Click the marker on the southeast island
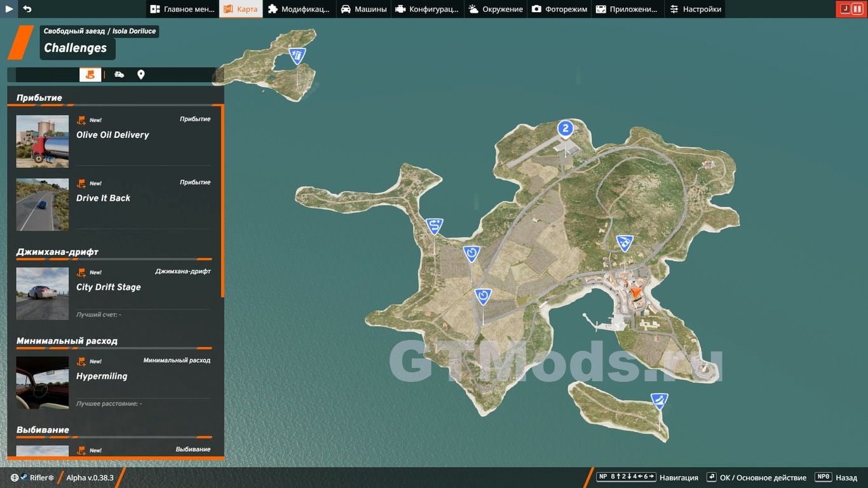Viewport: 868px width, 488px height. [x=659, y=400]
